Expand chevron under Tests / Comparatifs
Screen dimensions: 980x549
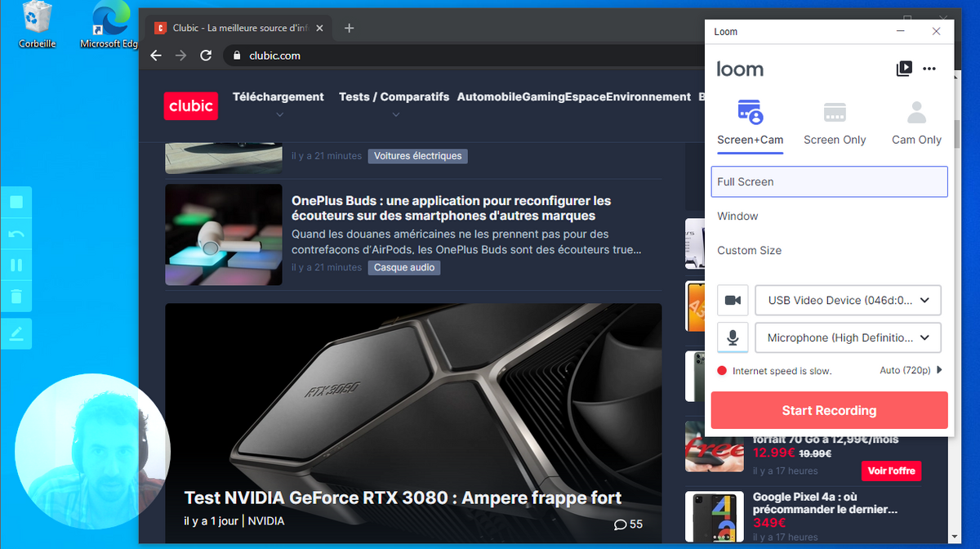click(x=395, y=114)
